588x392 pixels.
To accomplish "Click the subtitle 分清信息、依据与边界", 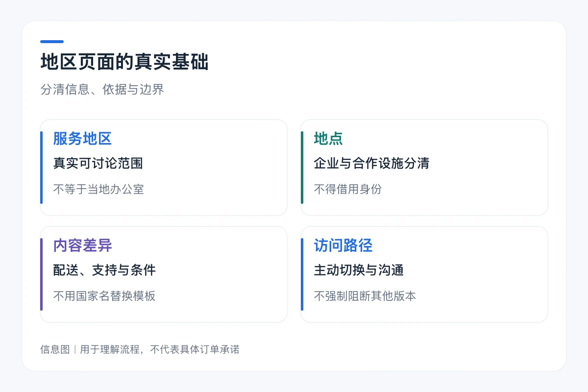I will [x=102, y=90].
